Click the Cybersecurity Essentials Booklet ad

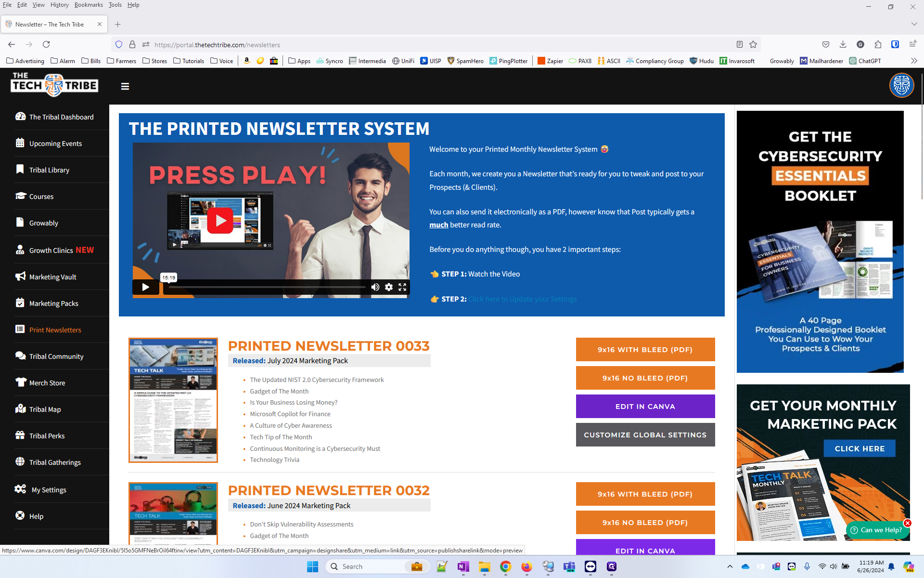point(820,242)
